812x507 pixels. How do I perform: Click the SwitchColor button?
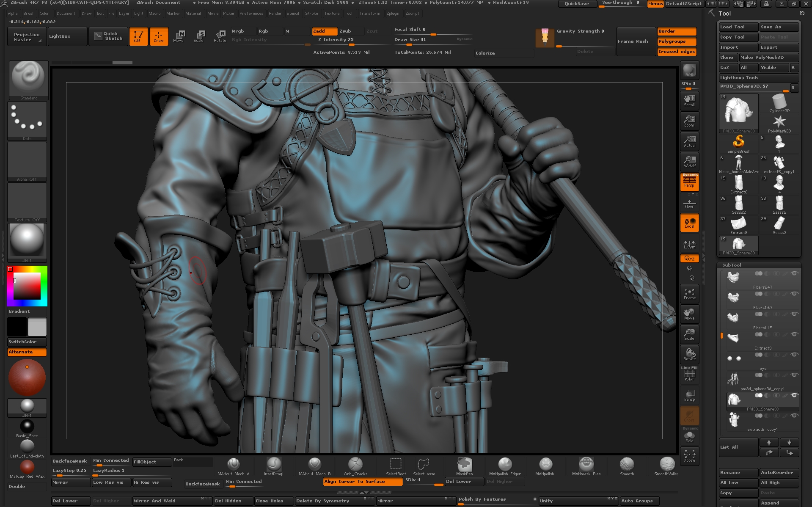coord(27,342)
